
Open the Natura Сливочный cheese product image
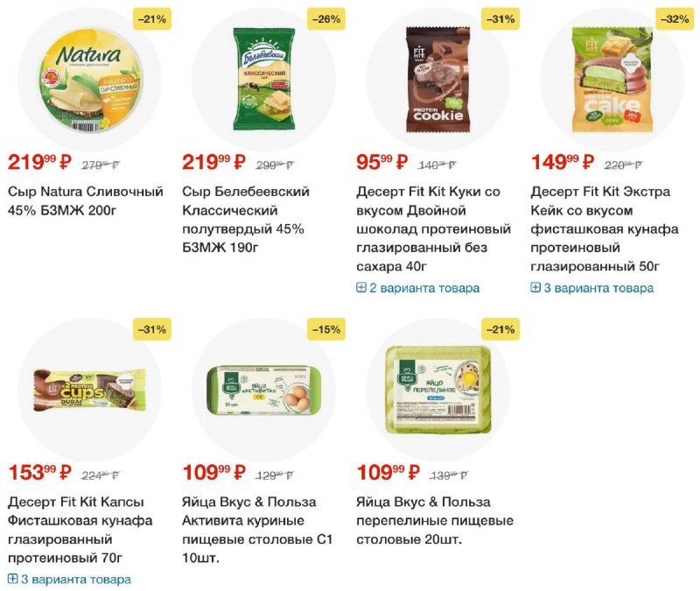[x=91, y=81]
